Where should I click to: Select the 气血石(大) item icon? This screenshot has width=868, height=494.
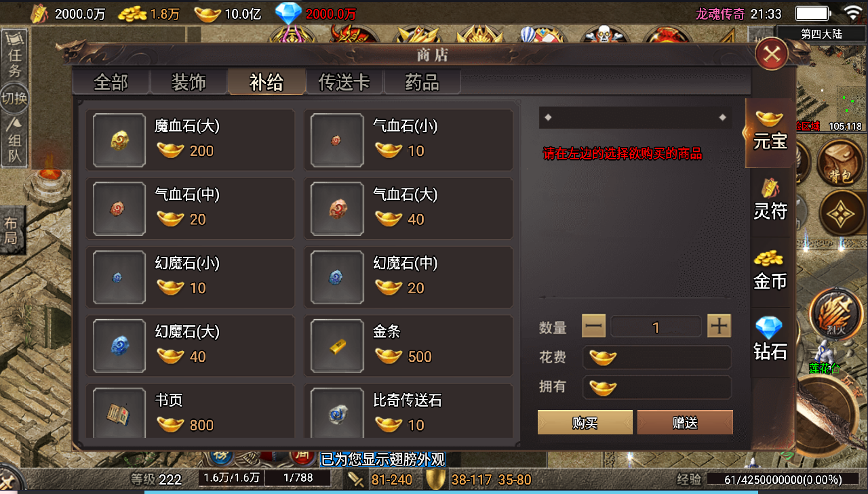337,209
